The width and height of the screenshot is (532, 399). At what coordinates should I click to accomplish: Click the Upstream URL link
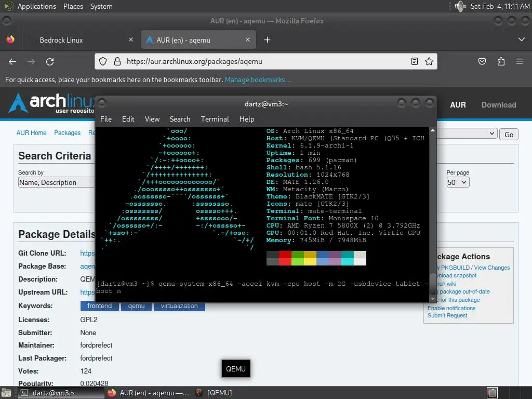tap(87, 292)
